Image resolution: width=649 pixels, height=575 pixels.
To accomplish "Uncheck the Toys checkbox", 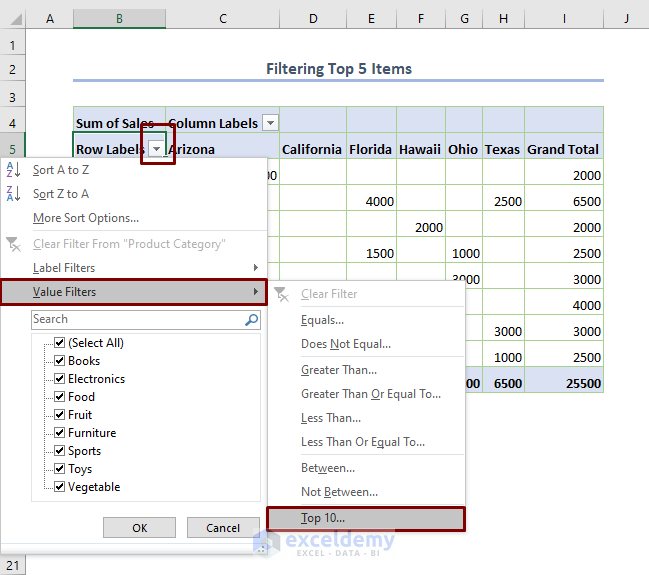I will pos(60,469).
